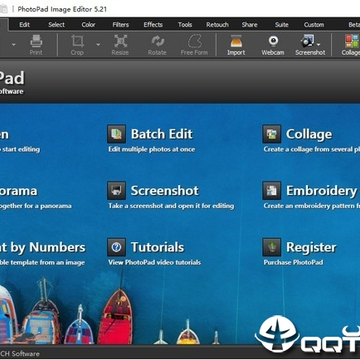Open the Embroidery heading link
This screenshot has width=360, height=360.
[322, 191]
